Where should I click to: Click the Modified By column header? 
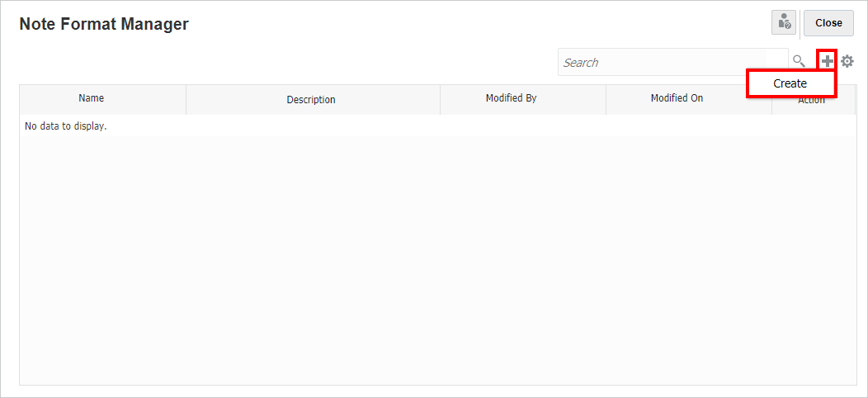pyautogui.click(x=512, y=98)
